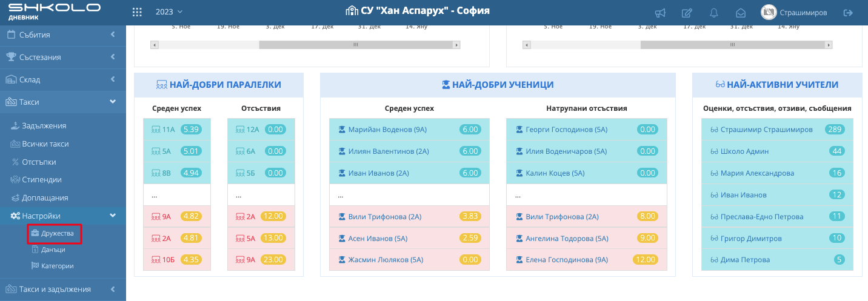Click right arrow of left chart scrollbar
The image size is (868, 301).
point(456,45)
